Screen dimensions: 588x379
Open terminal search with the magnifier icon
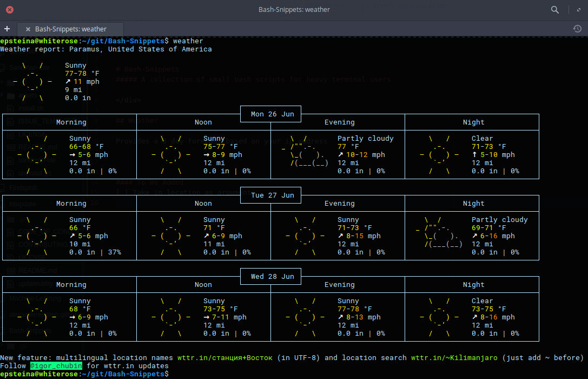[x=554, y=10]
